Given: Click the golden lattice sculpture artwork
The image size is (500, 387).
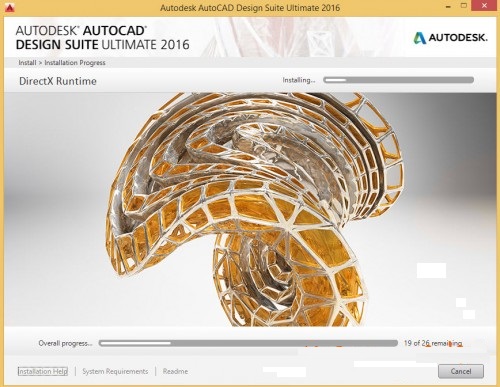Looking at the screenshot, I should (x=255, y=209).
